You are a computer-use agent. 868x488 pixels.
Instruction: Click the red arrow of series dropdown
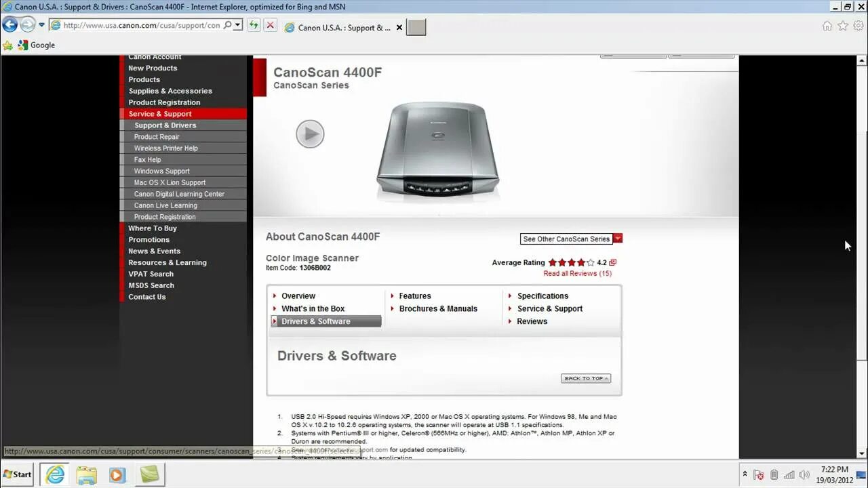[617, 239]
